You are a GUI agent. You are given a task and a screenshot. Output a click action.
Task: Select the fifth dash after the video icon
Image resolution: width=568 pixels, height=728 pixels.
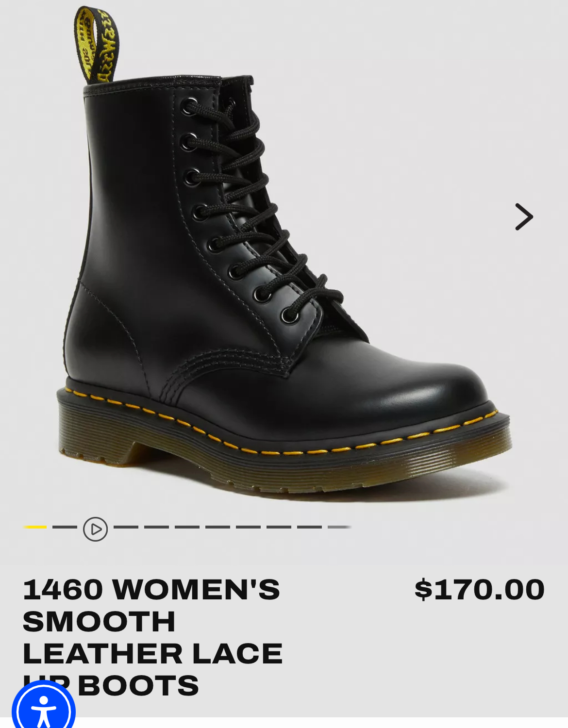click(x=248, y=527)
